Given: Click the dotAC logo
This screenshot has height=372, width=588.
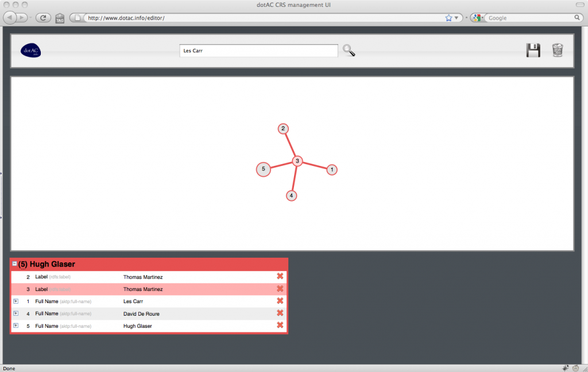Looking at the screenshot, I should (30, 51).
